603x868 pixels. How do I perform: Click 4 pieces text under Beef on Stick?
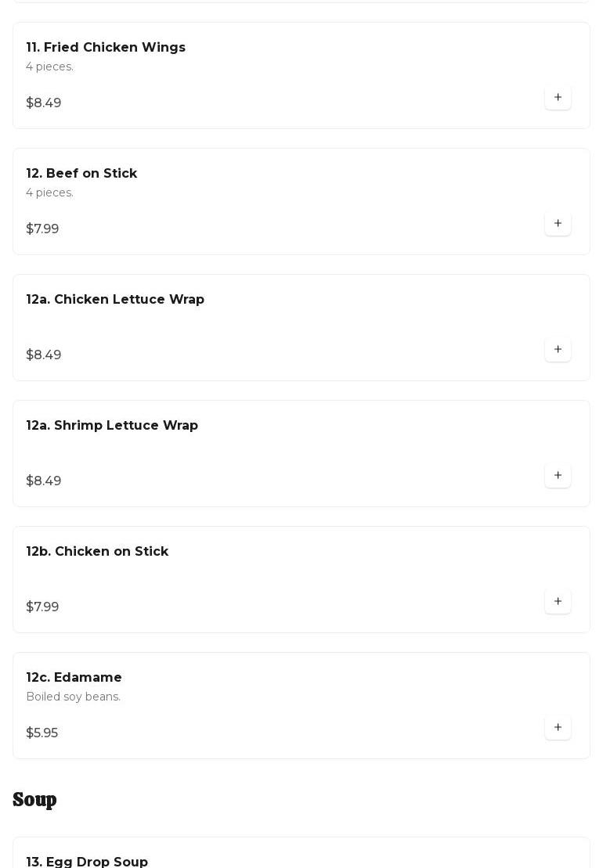tap(50, 193)
